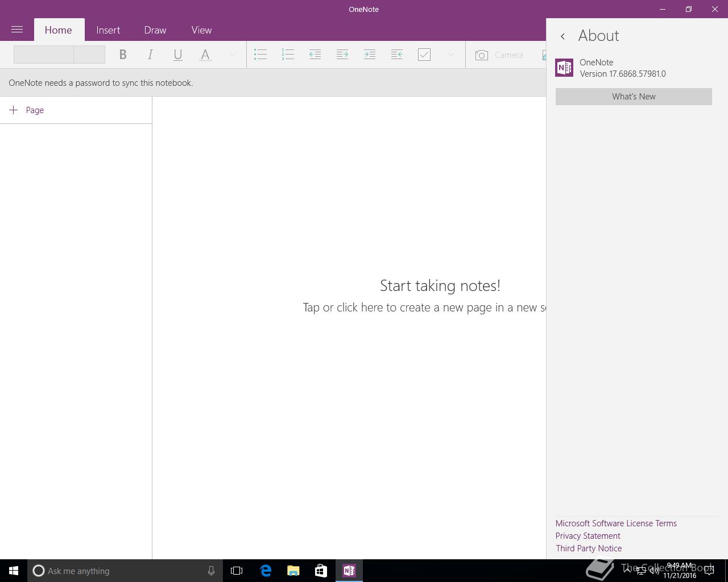Click 'Start taking notes!' to create a page

[440, 285]
